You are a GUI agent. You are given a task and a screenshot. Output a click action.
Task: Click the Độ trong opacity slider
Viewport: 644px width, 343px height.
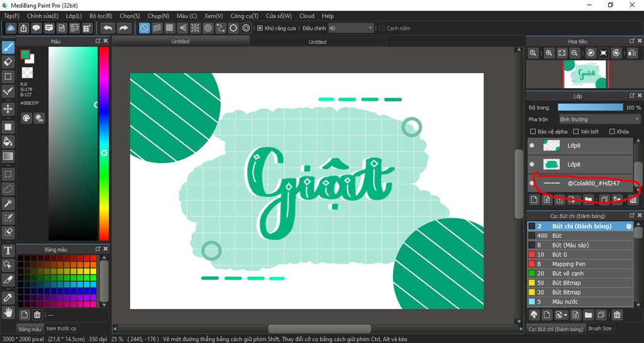tap(590, 108)
